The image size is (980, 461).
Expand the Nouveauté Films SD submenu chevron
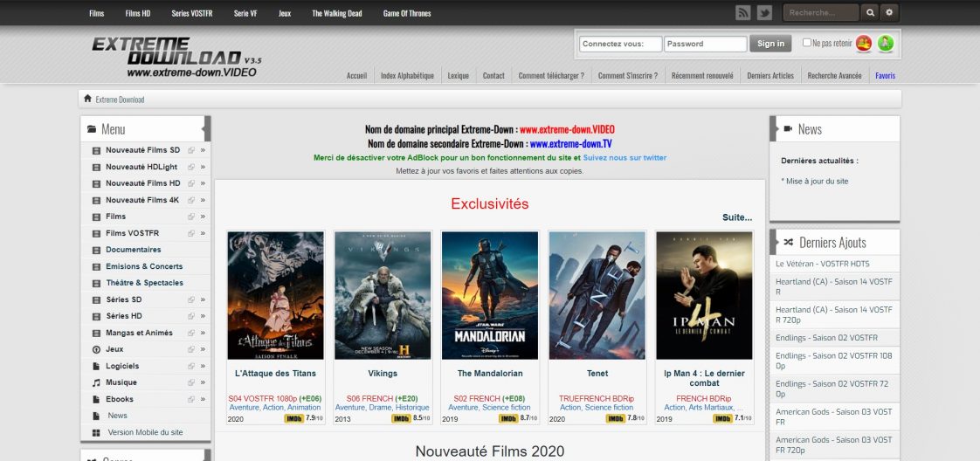click(203, 150)
